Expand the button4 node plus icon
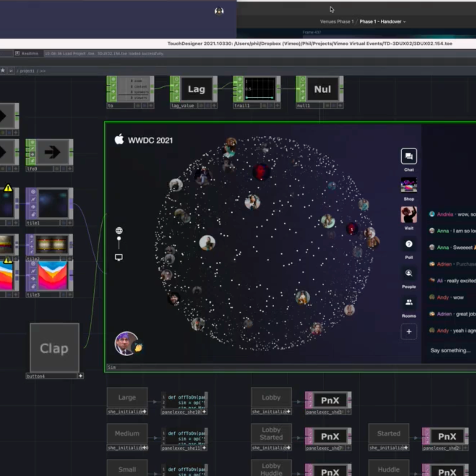 (x=80, y=376)
